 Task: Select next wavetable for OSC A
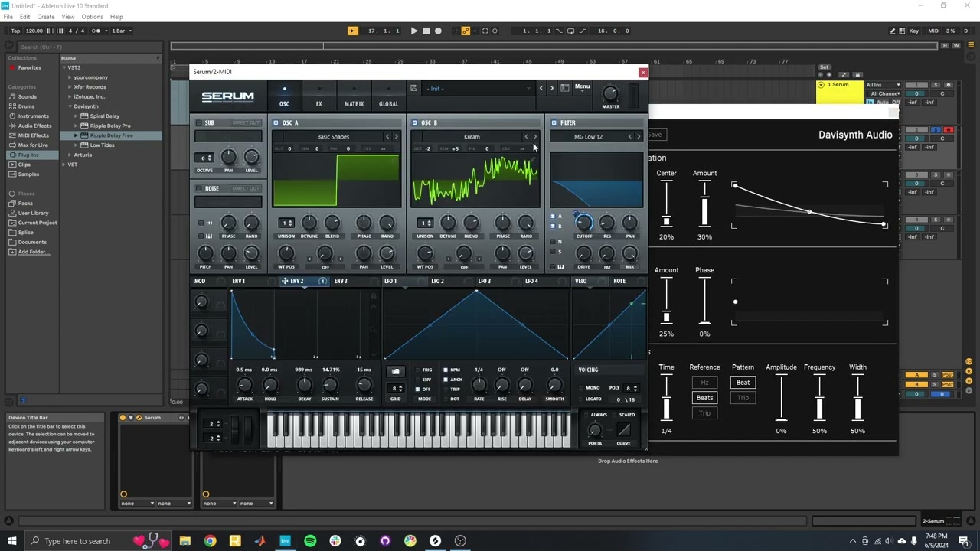396,137
